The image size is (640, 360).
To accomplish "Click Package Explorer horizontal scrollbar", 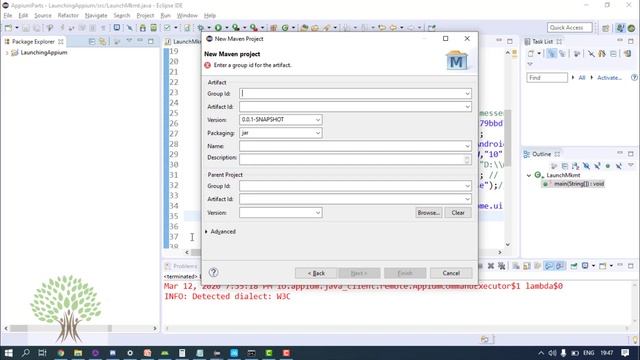I will (80, 328).
